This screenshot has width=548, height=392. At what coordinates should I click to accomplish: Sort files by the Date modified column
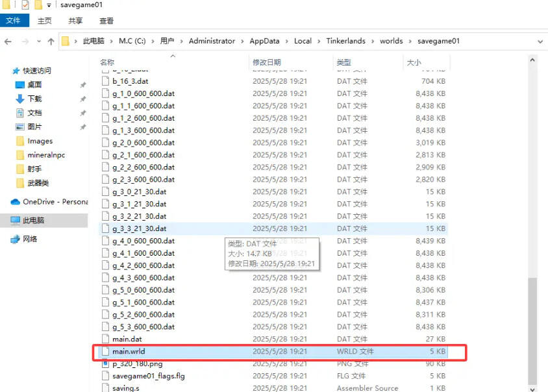pos(266,62)
